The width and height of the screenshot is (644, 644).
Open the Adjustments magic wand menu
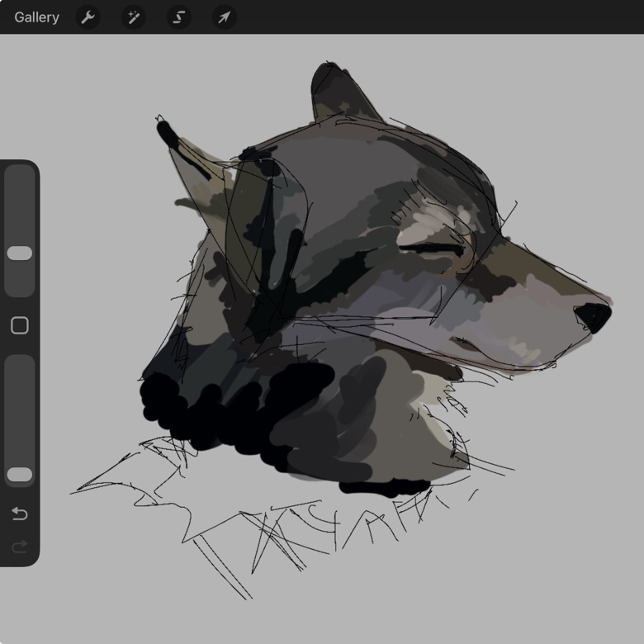134,17
